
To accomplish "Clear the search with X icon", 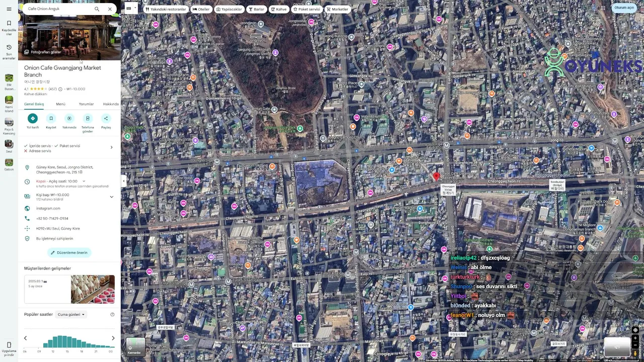I will (x=110, y=9).
